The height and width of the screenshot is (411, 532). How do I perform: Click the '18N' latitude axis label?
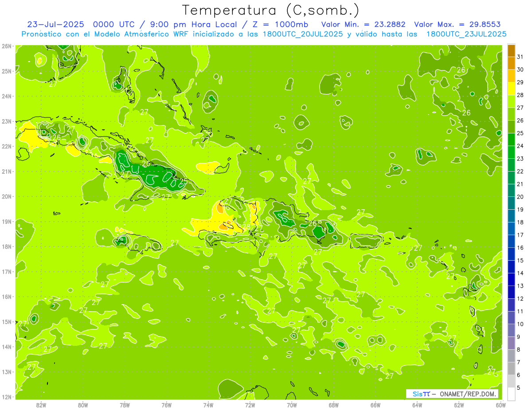point(6,247)
